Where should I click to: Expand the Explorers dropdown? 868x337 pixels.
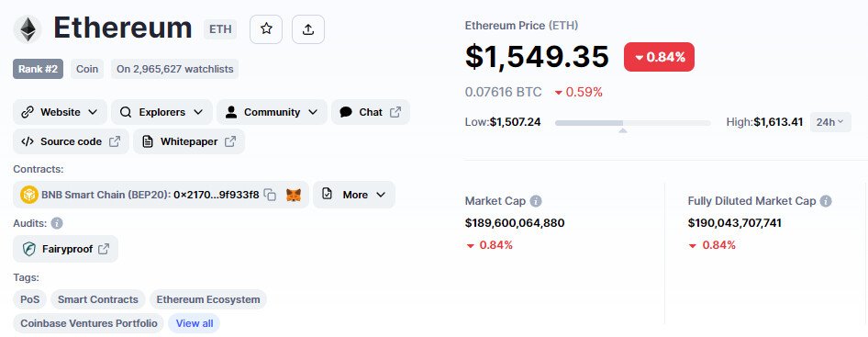coord(161,112)
